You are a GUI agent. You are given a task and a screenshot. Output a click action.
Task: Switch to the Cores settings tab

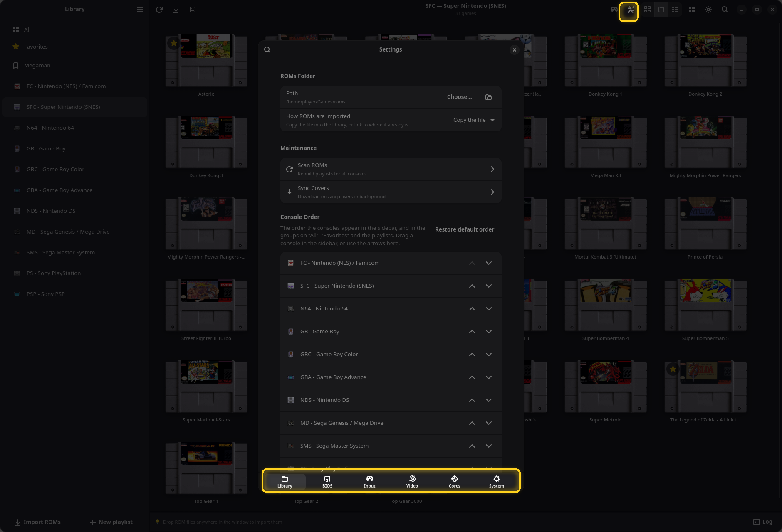[x=454, y=482]
